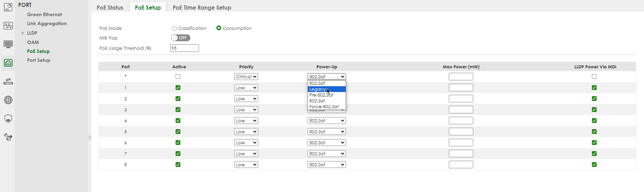Select the green Ethernet port icon

(8, 63)
